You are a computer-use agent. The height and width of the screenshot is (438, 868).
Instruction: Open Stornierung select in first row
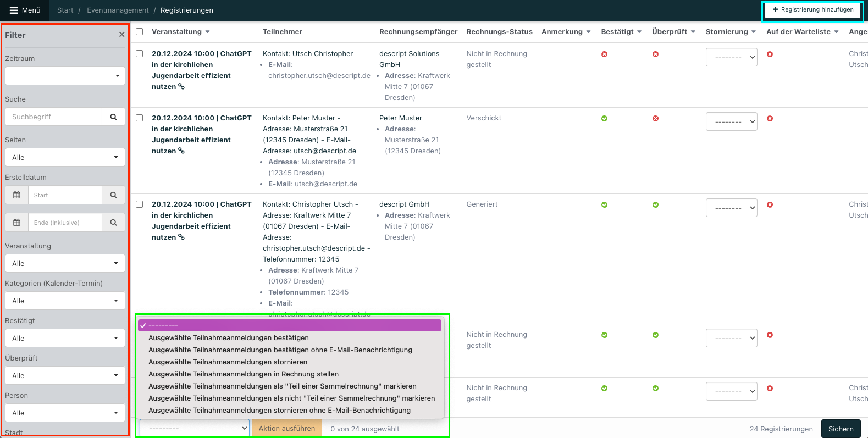[731, 57]
